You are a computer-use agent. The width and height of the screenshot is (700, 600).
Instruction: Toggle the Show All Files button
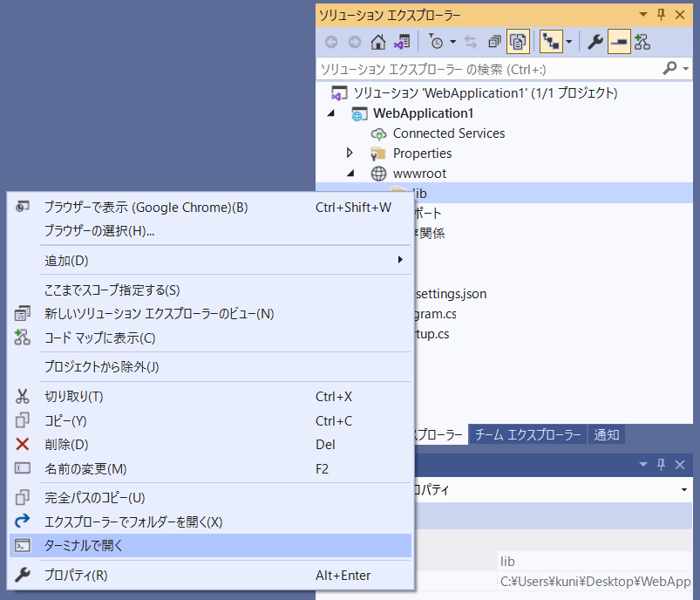tap(518, 42)
